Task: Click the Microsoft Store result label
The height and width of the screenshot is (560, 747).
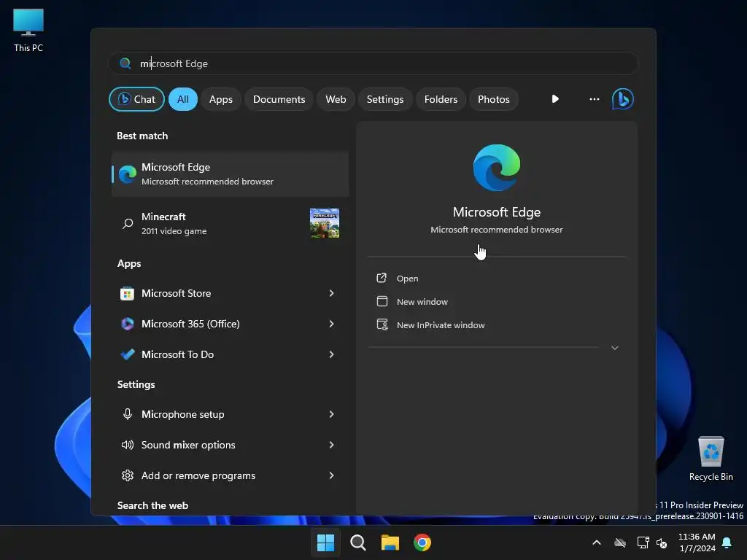Action: [x=177, y=293]
